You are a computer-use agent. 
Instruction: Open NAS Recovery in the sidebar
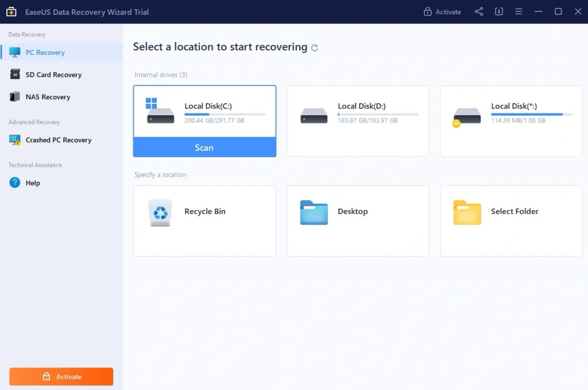pos(61,97)
